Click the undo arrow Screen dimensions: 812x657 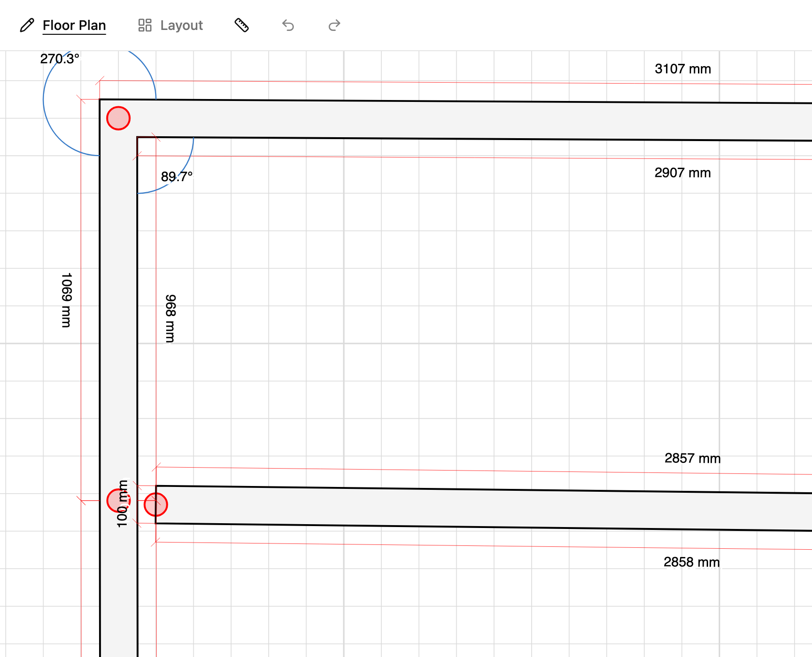(x=288, y=25)
